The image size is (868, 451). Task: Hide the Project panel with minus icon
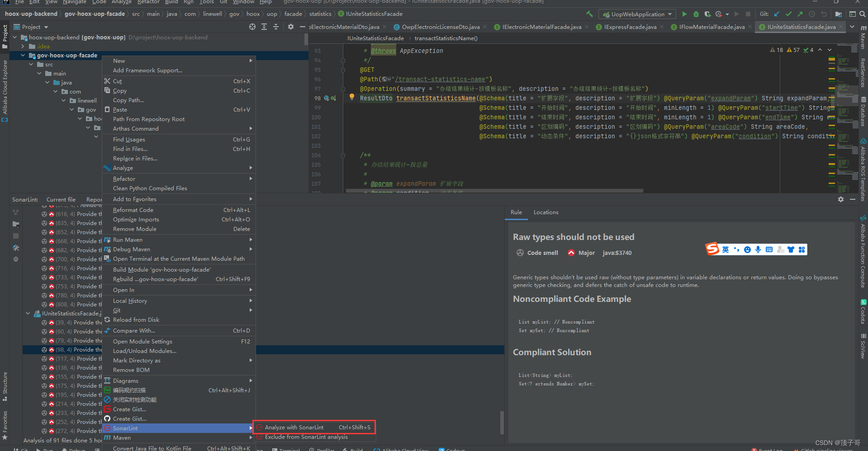pyautogui.click(x=303, y=27)
